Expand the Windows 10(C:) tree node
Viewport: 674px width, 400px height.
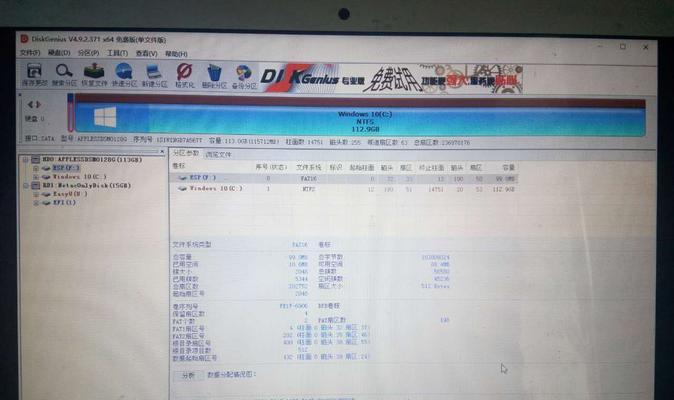tap(36, 177)
